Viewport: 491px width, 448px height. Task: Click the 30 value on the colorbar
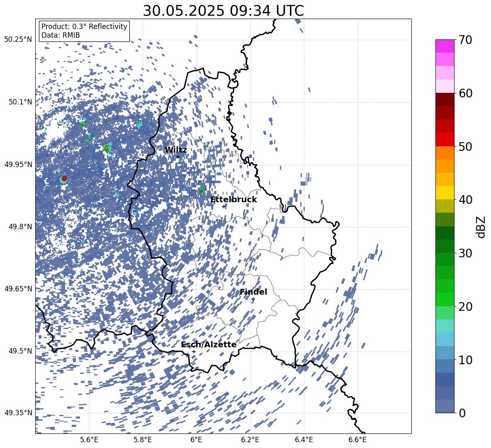tap(465, 253)
